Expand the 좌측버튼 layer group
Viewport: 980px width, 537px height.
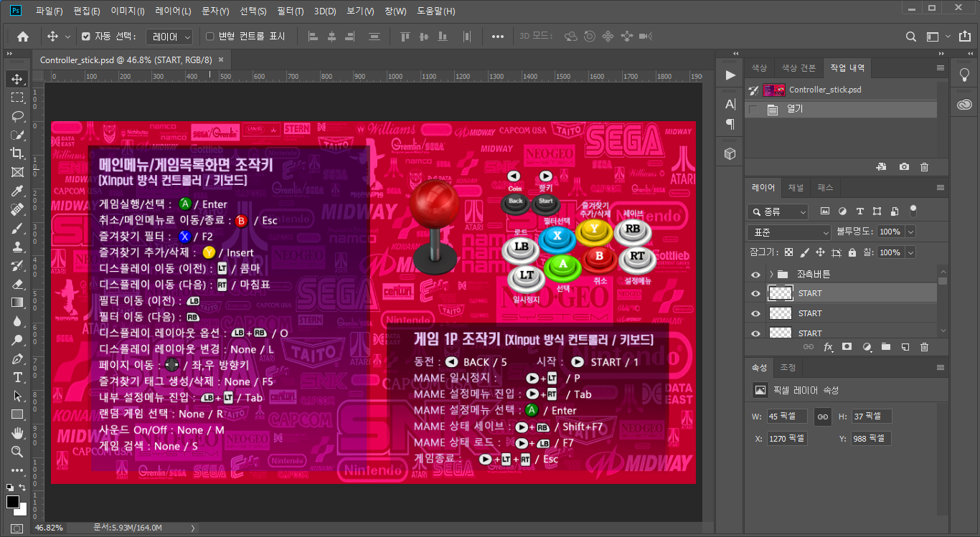point(771,274)
